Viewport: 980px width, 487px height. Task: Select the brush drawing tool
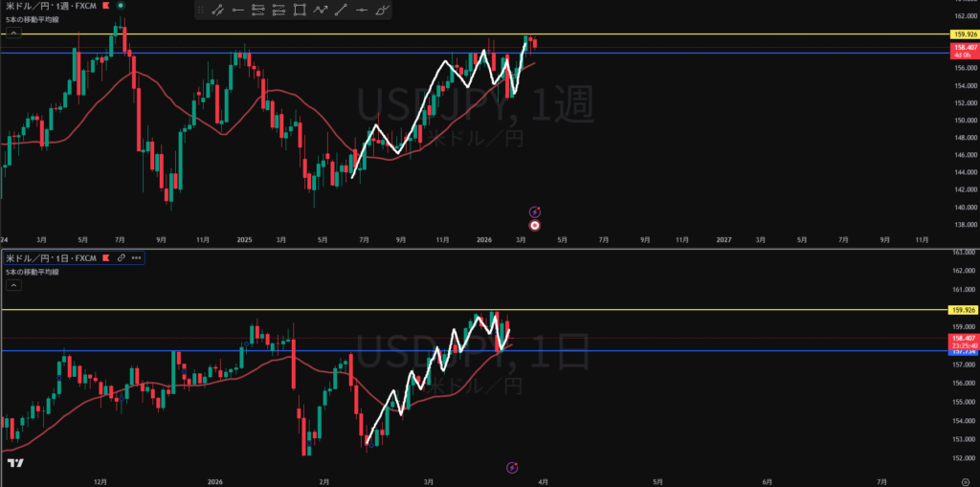coord(383,11)
